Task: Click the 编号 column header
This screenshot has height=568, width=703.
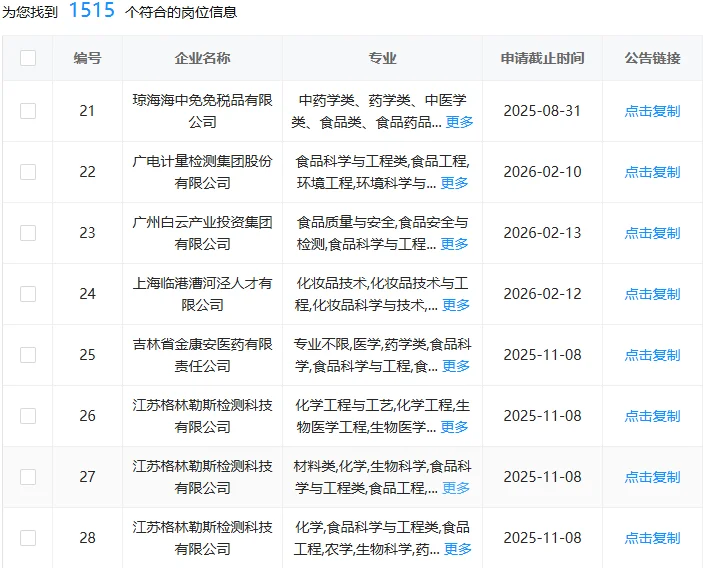Action: pyautogui.click(x=87, y=58)
